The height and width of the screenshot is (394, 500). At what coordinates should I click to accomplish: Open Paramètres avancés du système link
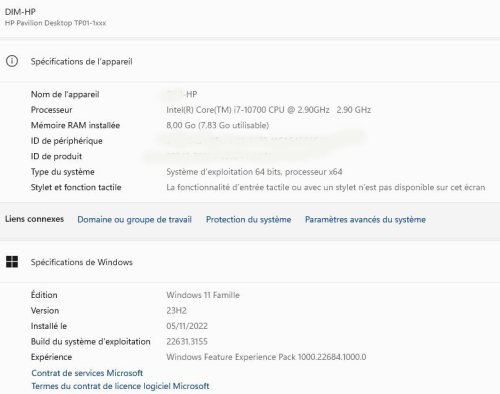pyautogui.click(x=365, y=220)
